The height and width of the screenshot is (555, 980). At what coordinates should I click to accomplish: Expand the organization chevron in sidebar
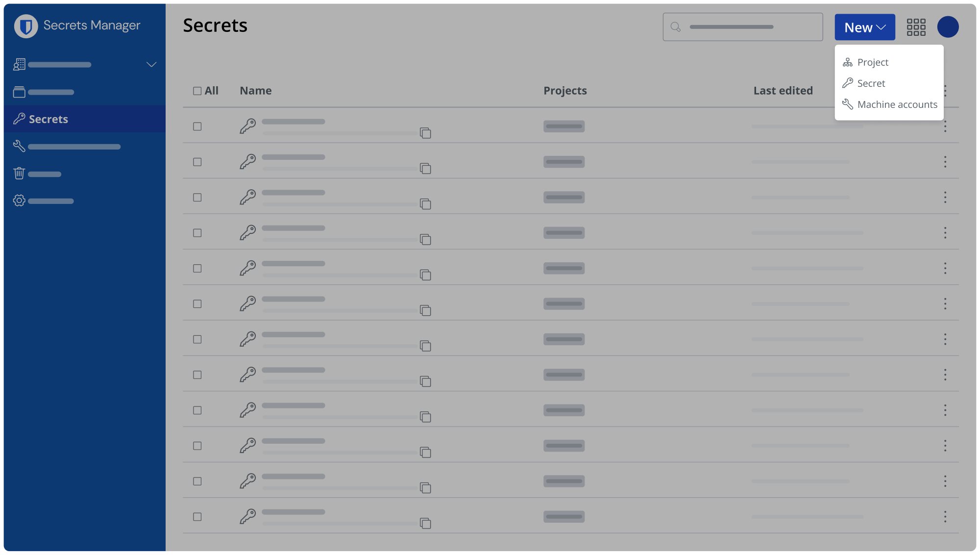151,64
